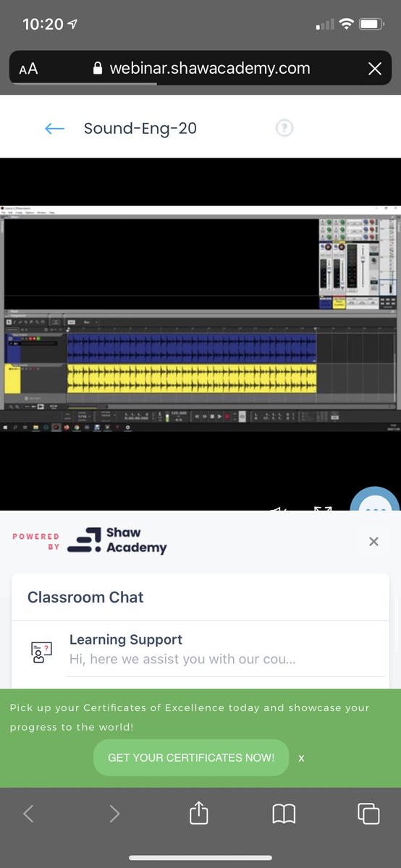Click the Learning Support avatar icon
This screenshot has width=401, height=868.
click(41, 652)
